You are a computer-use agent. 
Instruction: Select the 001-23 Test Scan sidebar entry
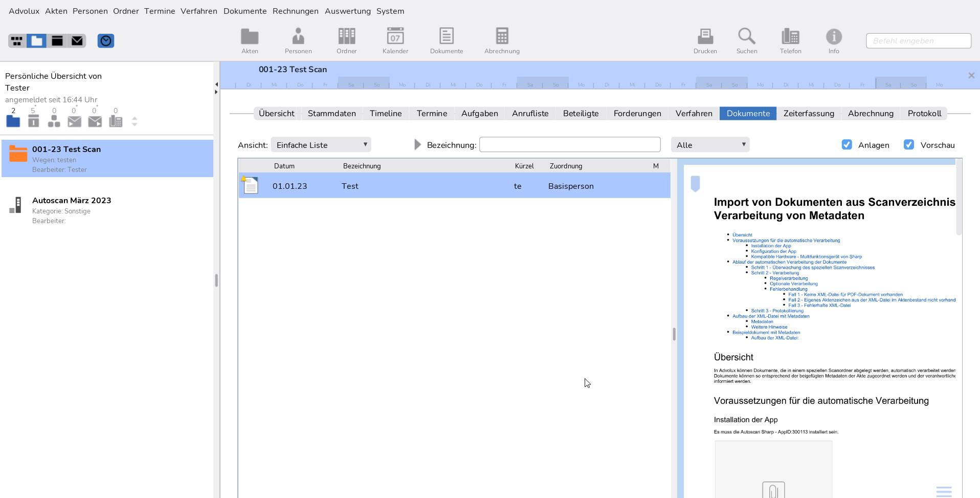107,159
